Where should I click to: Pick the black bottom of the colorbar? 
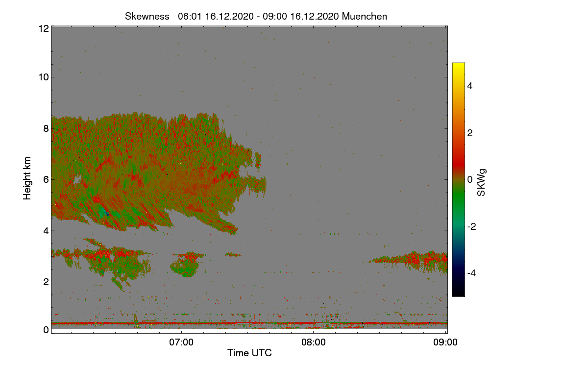pyautogui.click(x=458, y=292)
